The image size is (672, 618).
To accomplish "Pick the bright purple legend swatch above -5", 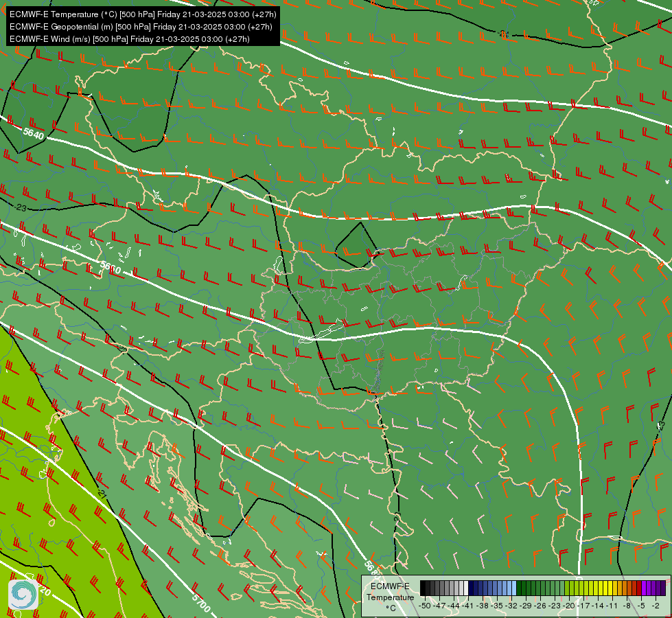I will click(644, 588).
